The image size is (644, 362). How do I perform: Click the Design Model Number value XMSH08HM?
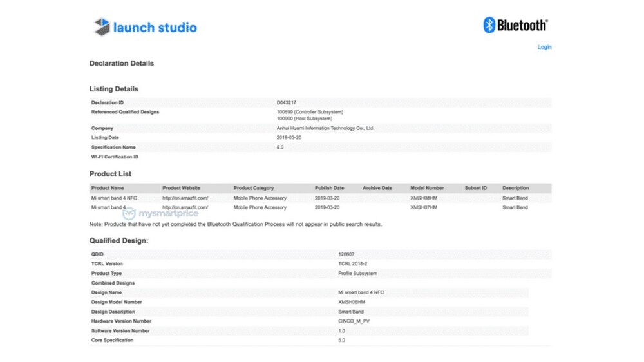pos(352,302)
